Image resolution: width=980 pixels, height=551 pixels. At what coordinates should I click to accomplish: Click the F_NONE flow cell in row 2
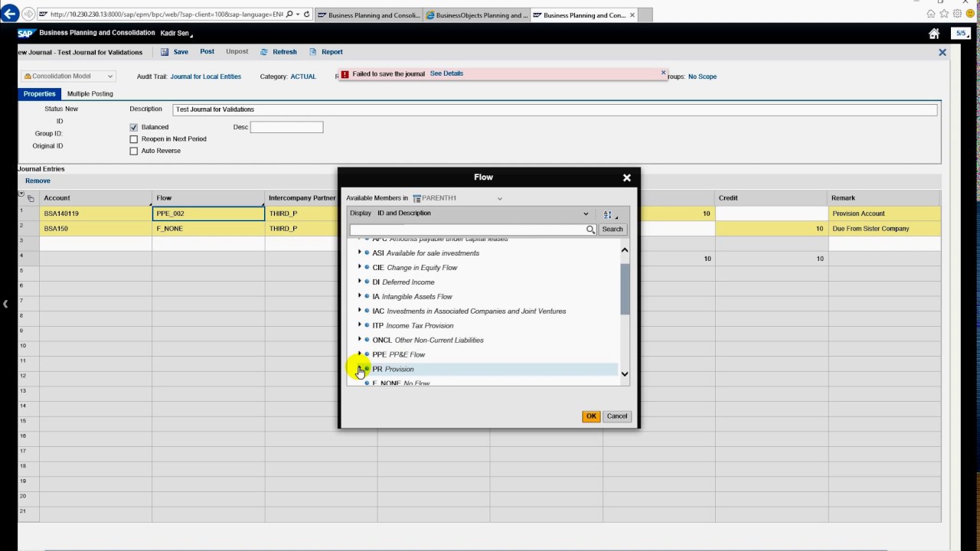(208, 229)
